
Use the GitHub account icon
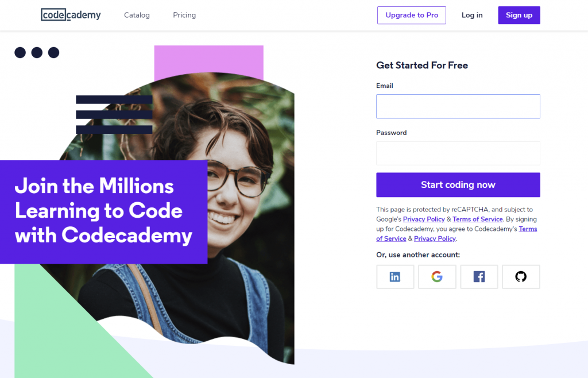tap(521, 277)
